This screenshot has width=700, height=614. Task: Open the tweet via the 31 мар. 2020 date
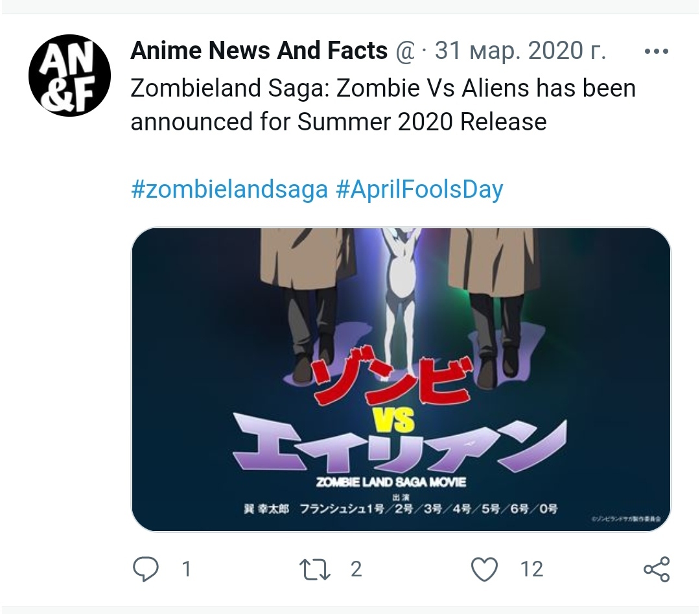[x=520, y=51]
